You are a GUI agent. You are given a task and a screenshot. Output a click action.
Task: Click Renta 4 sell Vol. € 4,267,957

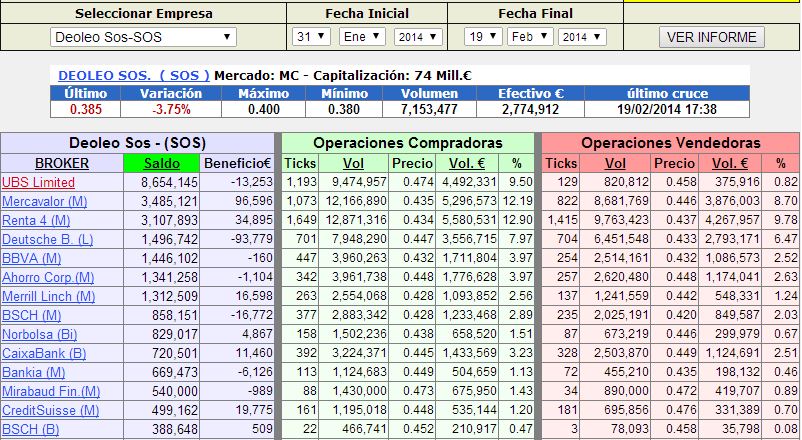click(x=732, y=220)
